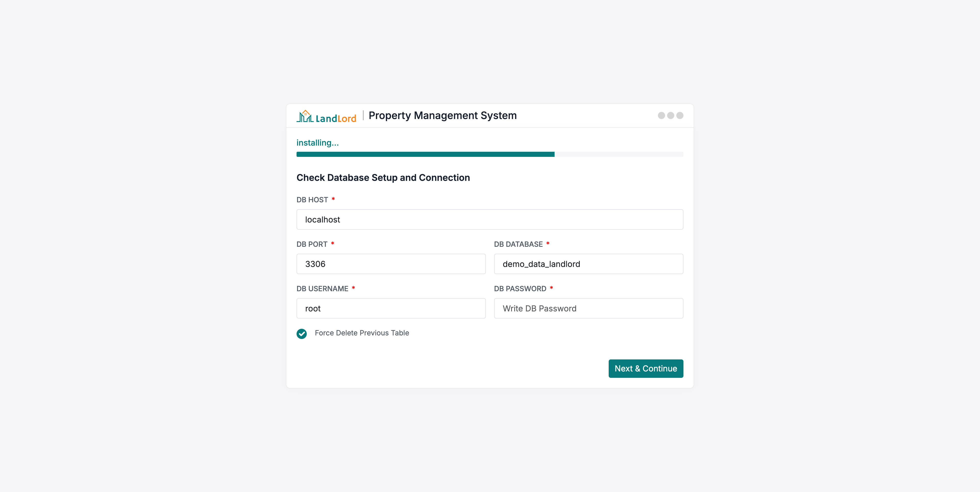Focus the DB HOST localhost field
Image resolution: width=980 pixels, height=492 pixels.
click(490, 219)
